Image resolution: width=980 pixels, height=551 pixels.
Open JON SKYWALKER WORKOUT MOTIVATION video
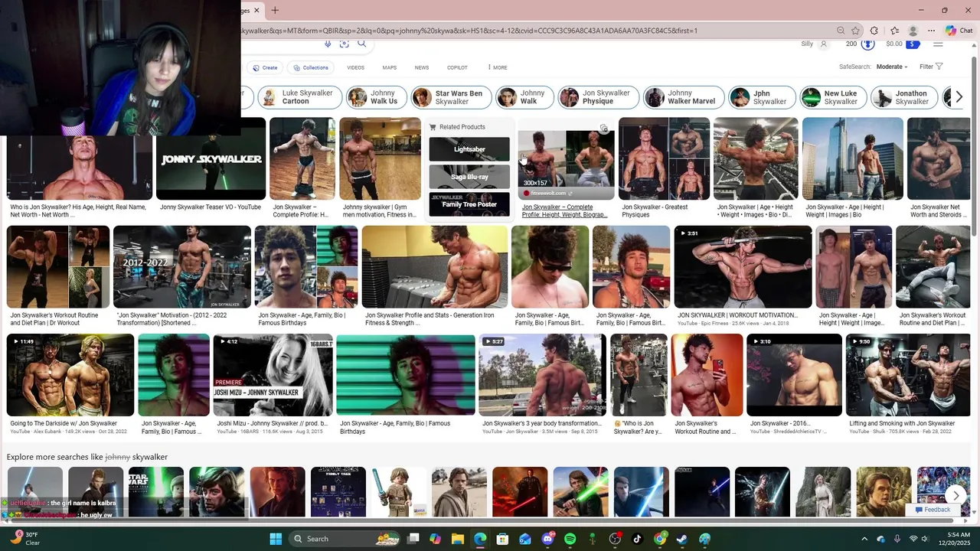click(743, 267)
